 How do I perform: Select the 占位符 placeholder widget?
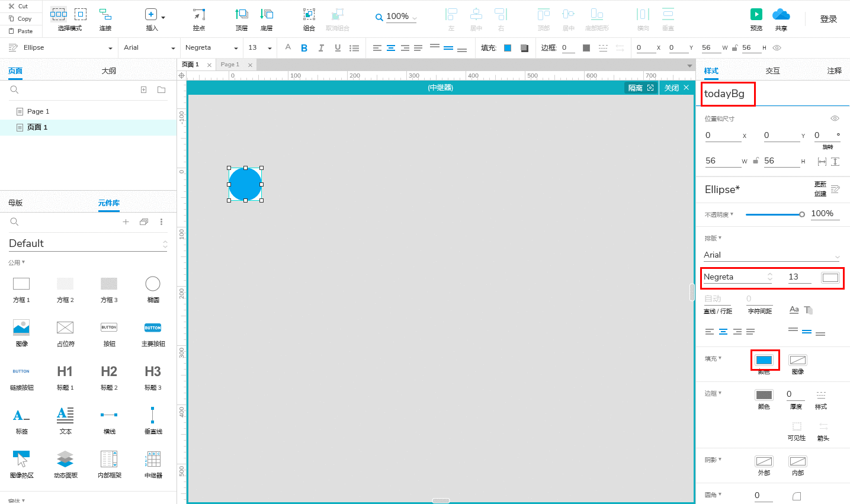click(65, 333)
